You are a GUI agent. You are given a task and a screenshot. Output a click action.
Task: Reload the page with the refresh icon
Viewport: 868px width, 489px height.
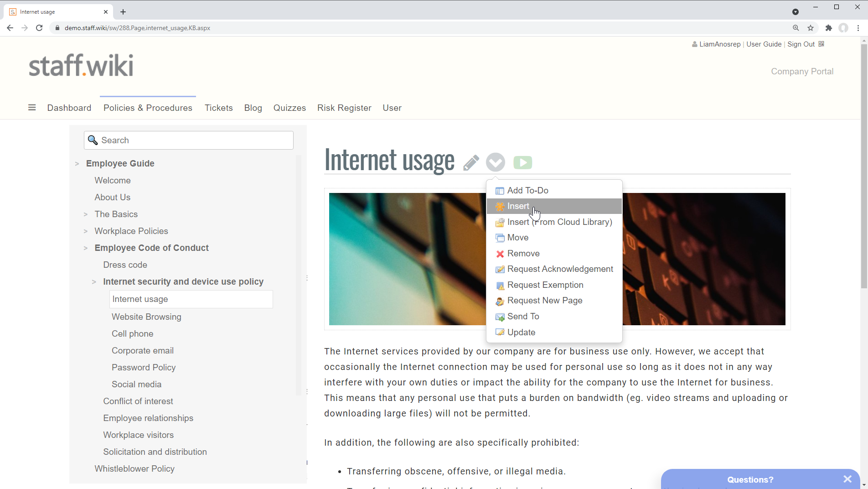(39, 28)
